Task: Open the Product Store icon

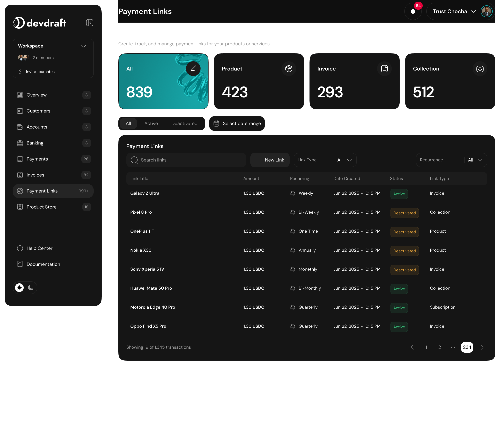Action: coord(20,207)
